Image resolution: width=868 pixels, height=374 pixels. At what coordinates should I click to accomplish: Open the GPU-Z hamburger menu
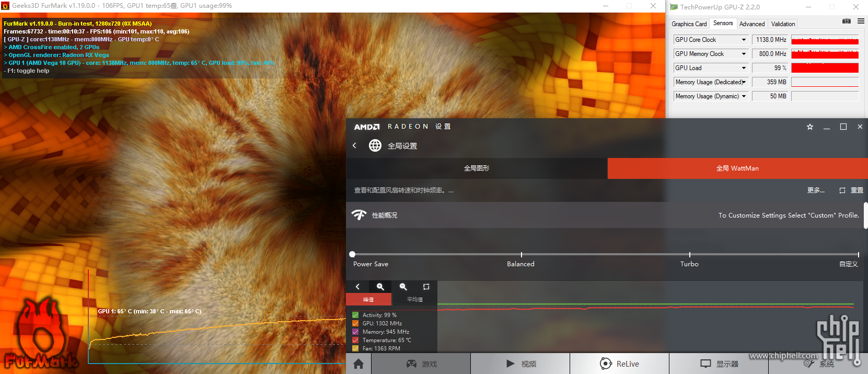[861, 21]
